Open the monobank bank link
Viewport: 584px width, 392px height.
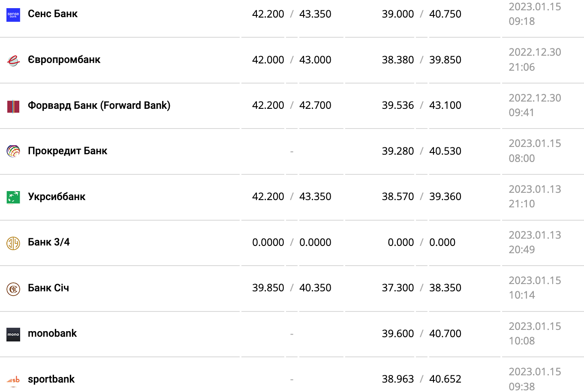point(52,333)
